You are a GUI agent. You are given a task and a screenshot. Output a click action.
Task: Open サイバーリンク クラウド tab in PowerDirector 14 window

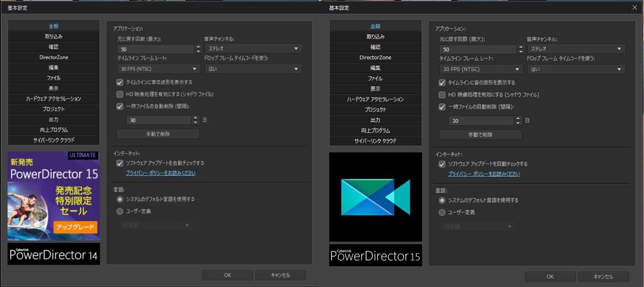coord(54,140)
